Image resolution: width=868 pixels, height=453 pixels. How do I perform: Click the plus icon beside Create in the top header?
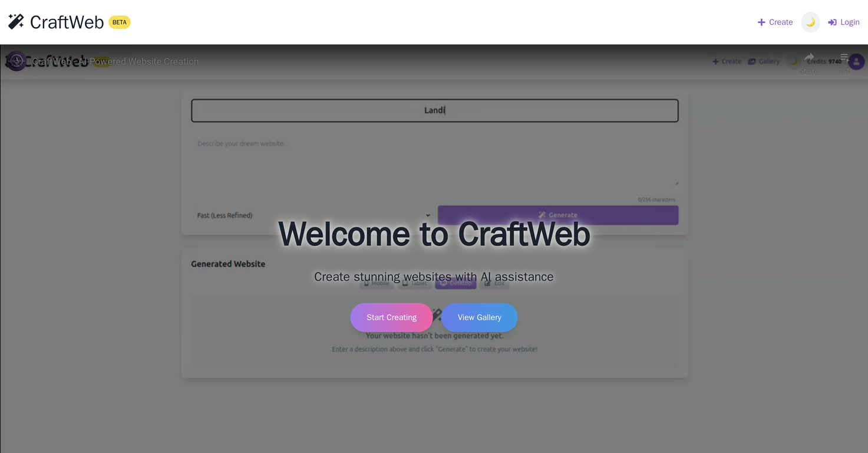pyautogui.click(x=761, y=22)
